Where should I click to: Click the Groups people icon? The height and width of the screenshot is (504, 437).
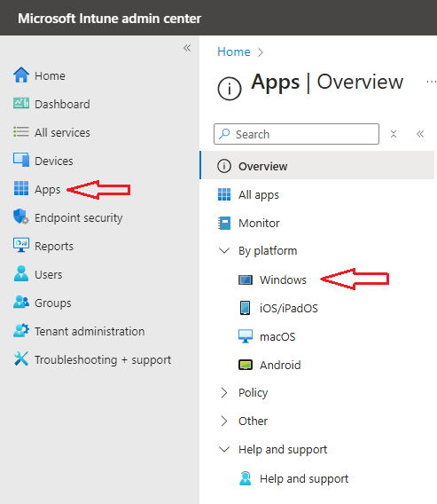coord(21,302)
